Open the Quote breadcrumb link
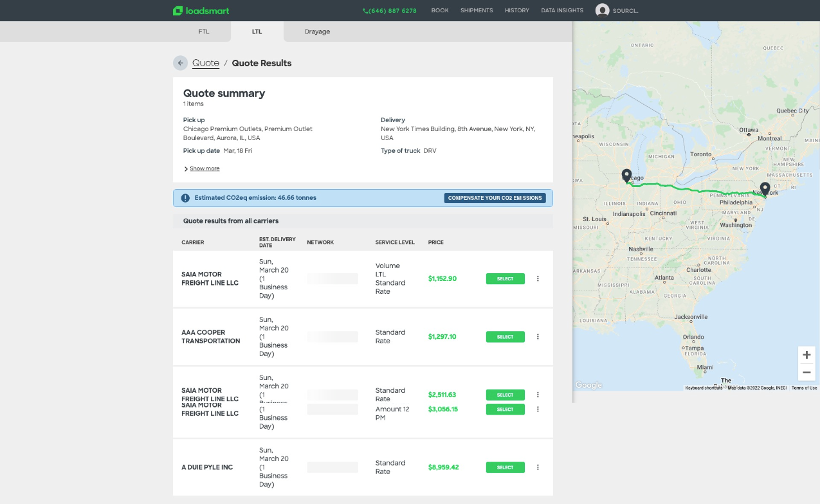820x504 pixels. pos(206,63)
